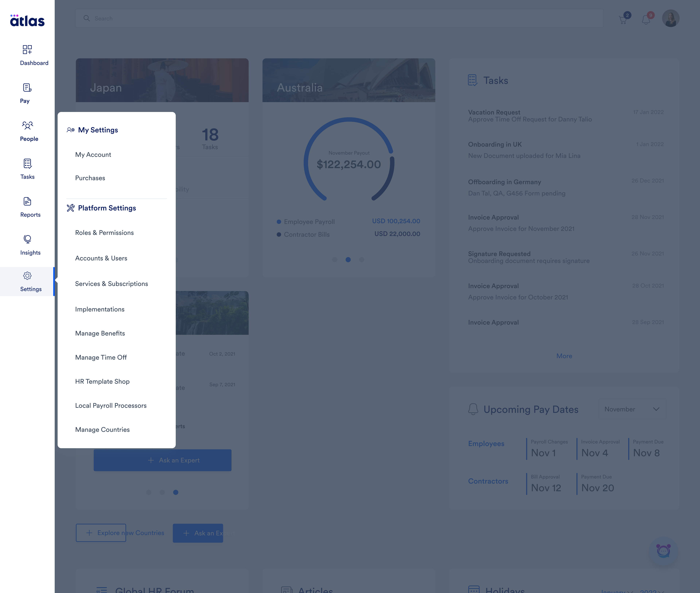The image size is (700, 593).
Task: Click the November Payout progress ring
Action: coord(349,159)
